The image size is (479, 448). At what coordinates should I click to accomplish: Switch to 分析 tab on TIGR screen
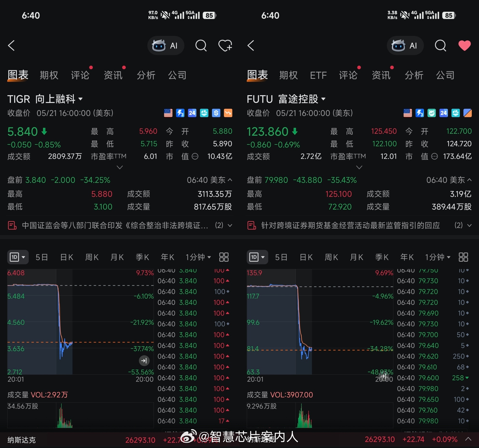tap(146, 75)
